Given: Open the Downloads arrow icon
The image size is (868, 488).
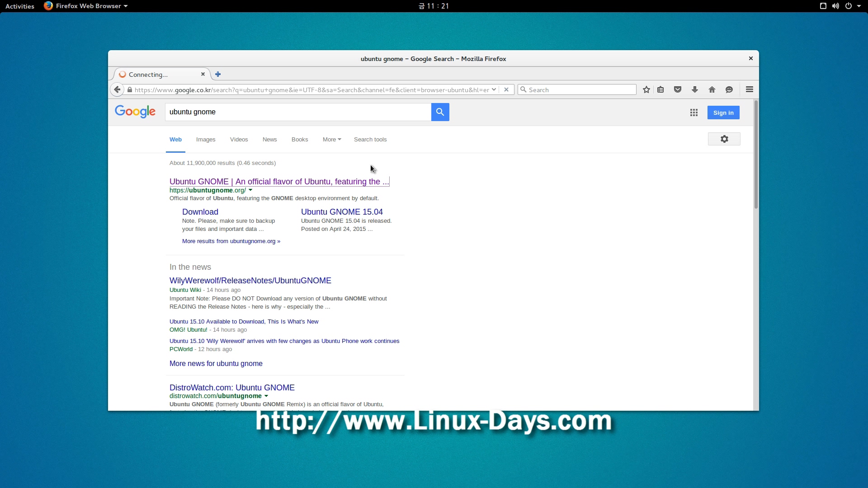Looking at the screenshot, I should (x=695, y=89).
